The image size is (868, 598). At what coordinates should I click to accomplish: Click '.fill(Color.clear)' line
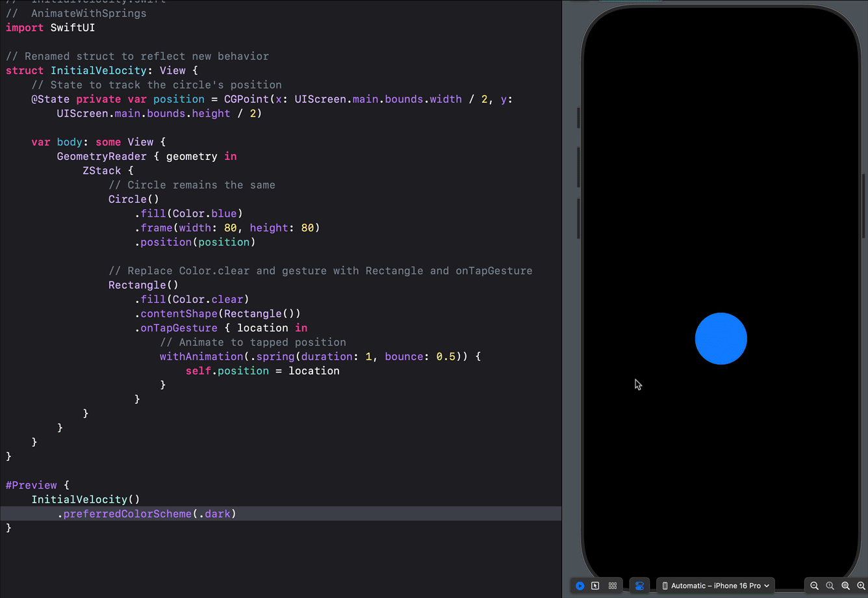192,299
